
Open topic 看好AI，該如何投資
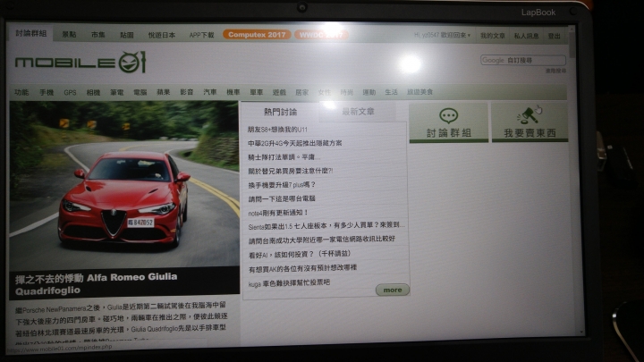[x=300, y=255]
